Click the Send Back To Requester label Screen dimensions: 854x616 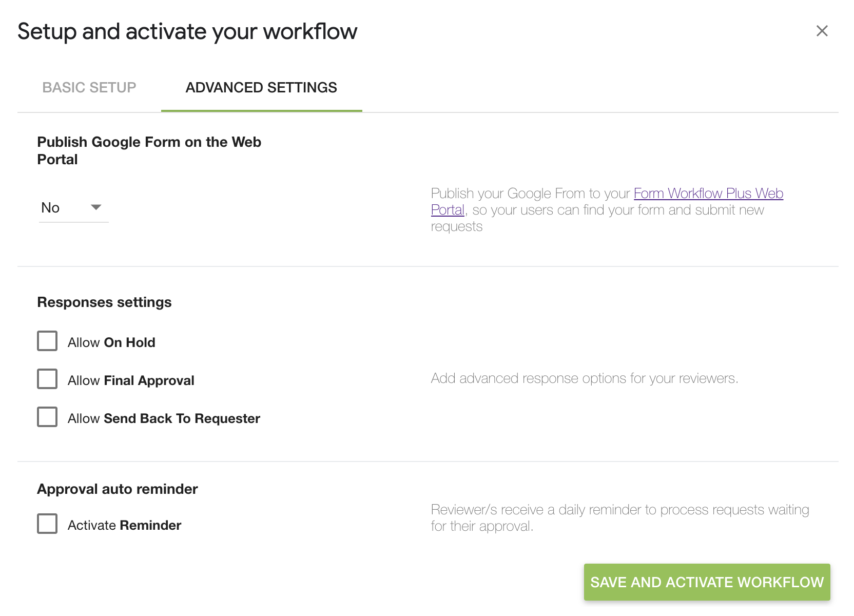(x=164, y=418)
